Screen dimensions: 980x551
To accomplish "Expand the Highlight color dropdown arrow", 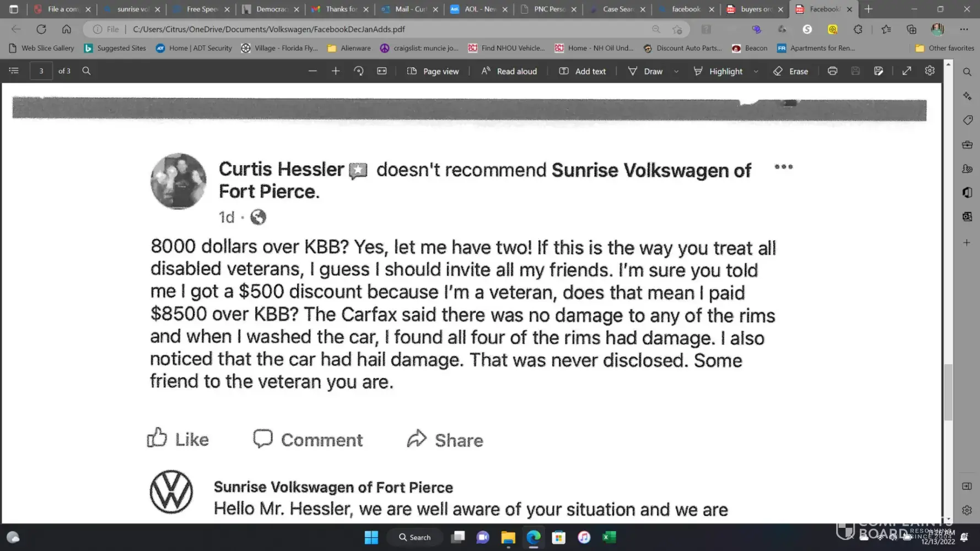I will (756, 72).
